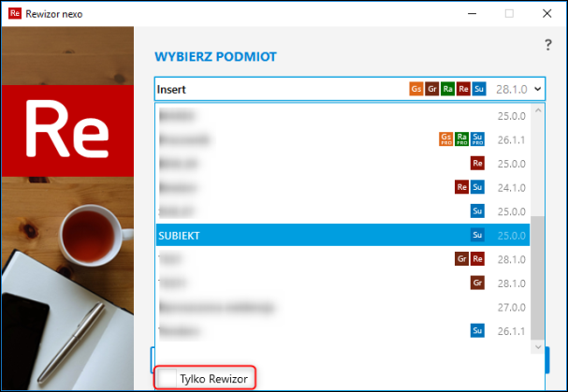
Task: Click the Su icon in the SUBIEKT row
Action: coord(477,235)
